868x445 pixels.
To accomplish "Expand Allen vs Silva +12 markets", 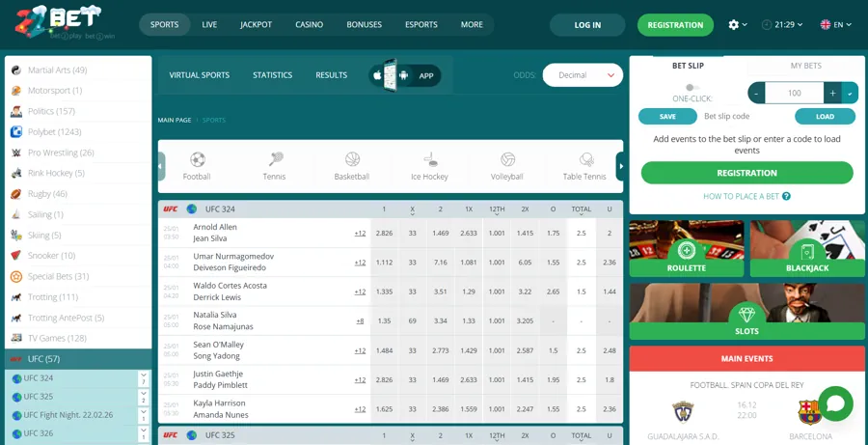I will point(361,234).
